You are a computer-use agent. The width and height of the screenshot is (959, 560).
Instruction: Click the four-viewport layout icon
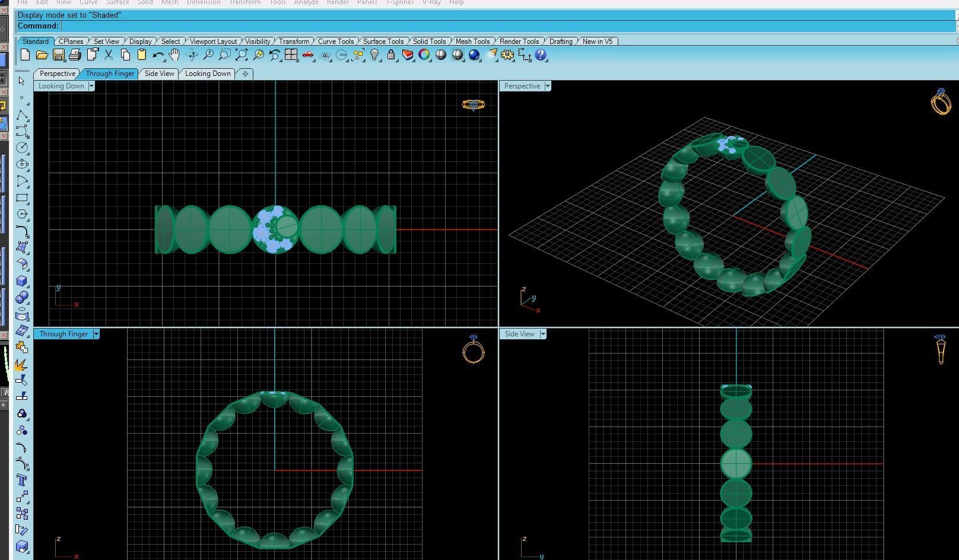pos(291,55)
